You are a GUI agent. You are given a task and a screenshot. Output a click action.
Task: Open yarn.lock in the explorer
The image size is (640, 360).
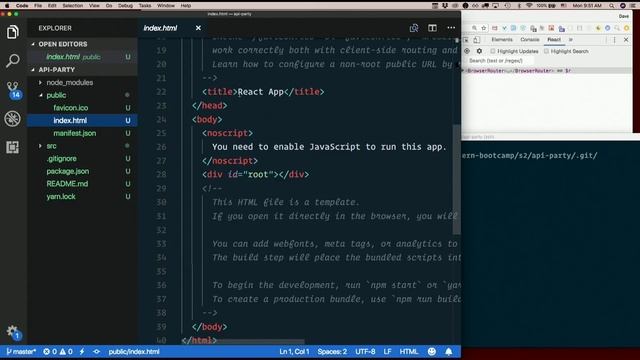click(x=60, y=196)
